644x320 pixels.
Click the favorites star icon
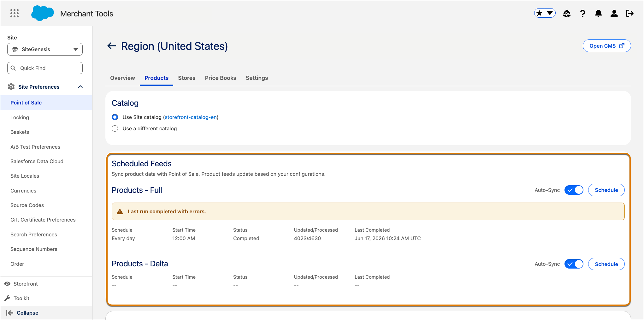pos(539,13)
